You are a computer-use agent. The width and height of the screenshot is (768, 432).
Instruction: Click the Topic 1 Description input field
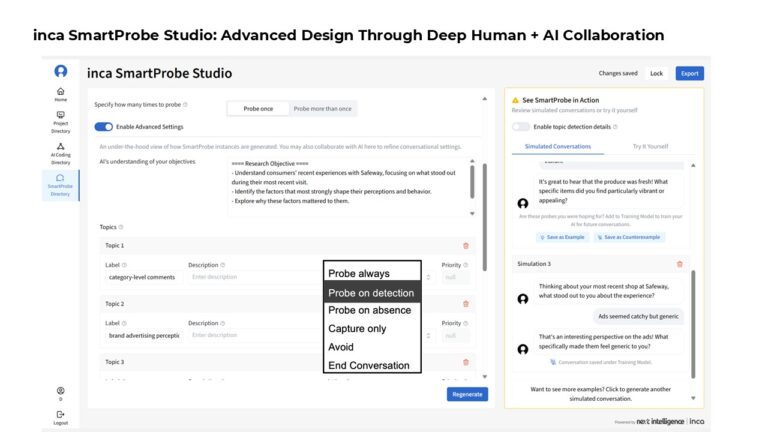255,277
